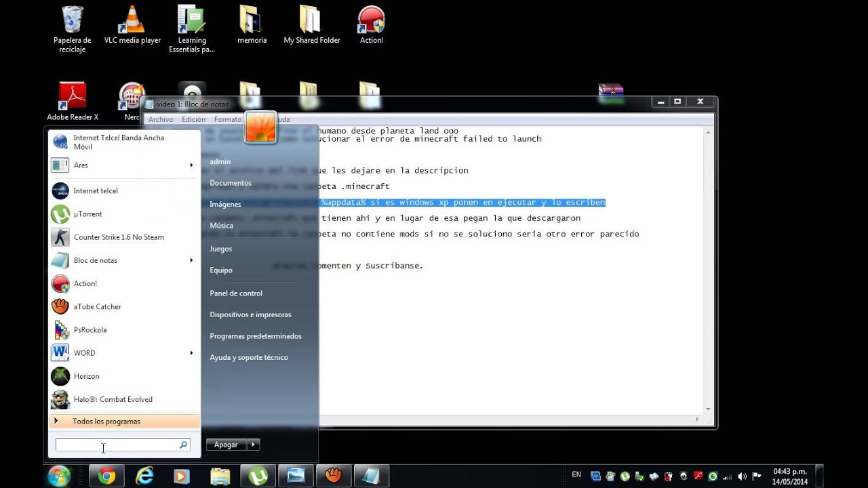868x488 pixels.
Task: Open Bloc de notas in Start menu
Action: tap(125, 260)
